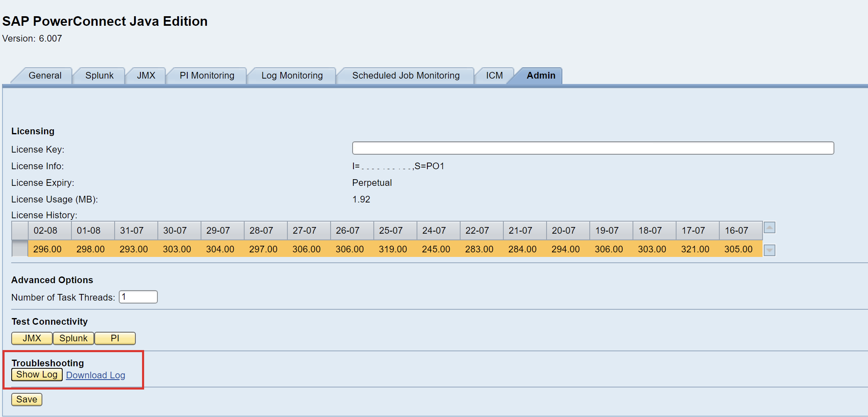Test PI connectivity
868x417 pixels.
click(x=115, y=338)
